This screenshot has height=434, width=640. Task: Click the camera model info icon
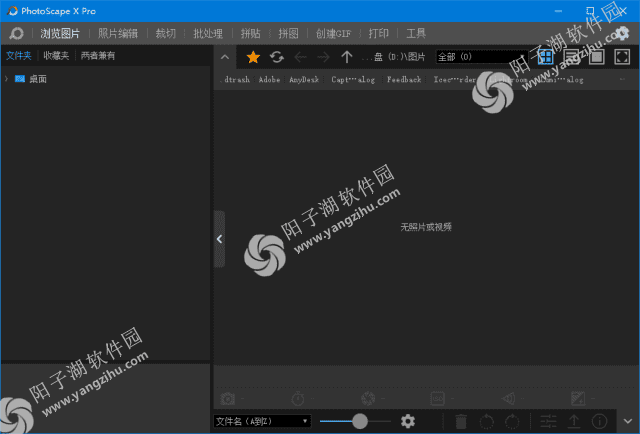228,398
